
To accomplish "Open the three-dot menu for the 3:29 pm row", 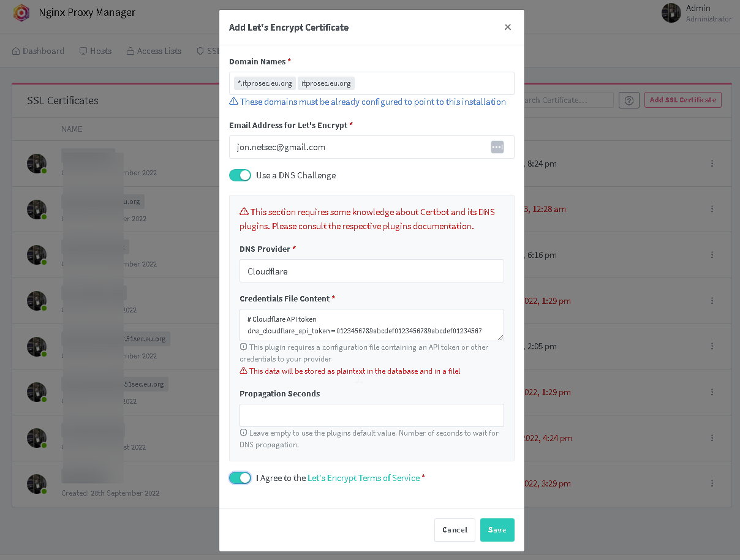I will [712, 484].
